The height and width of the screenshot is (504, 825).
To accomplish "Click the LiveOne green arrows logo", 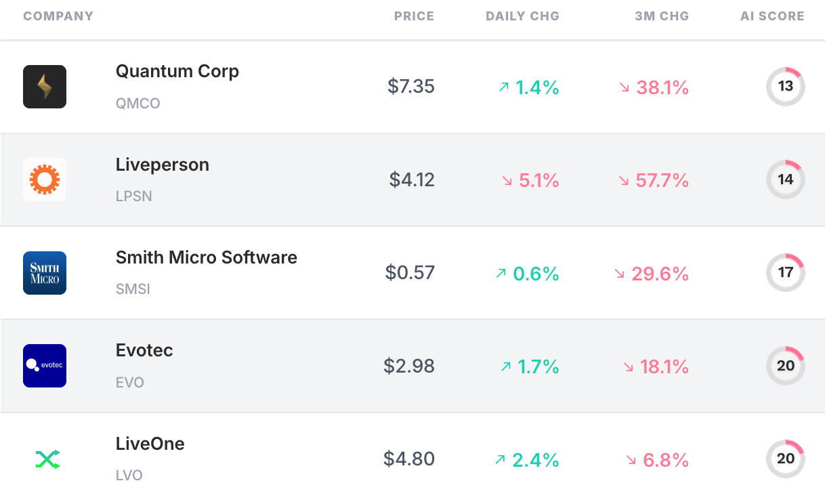I will coord(47,459).
